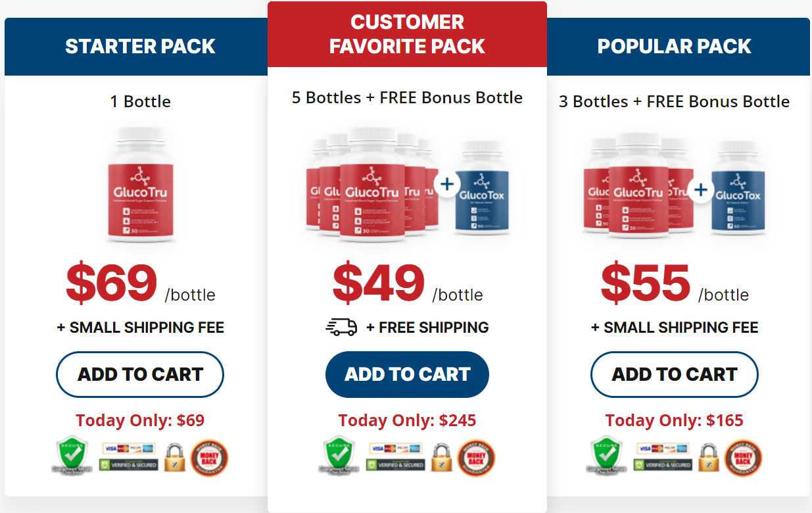The height and width of the screenshot is (513, 812).
Task: Click green secure shield in Popular Pack
Action: coord(605,455)
